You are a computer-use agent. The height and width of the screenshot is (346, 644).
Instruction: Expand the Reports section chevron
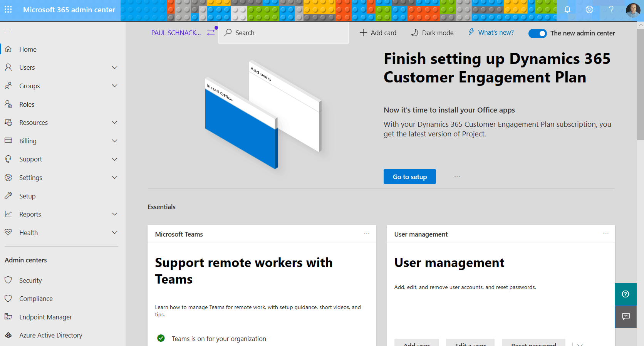pyautogui.click(x=114, y=214)
